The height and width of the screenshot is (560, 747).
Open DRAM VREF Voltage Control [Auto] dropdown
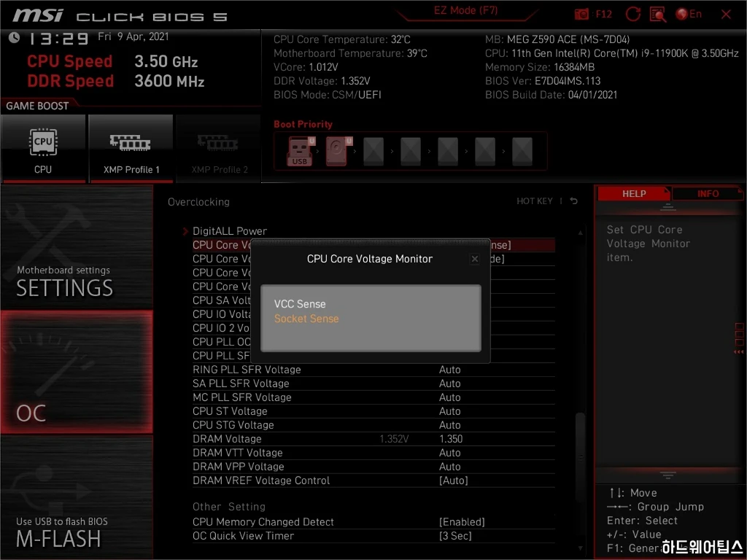click(453, 481)
